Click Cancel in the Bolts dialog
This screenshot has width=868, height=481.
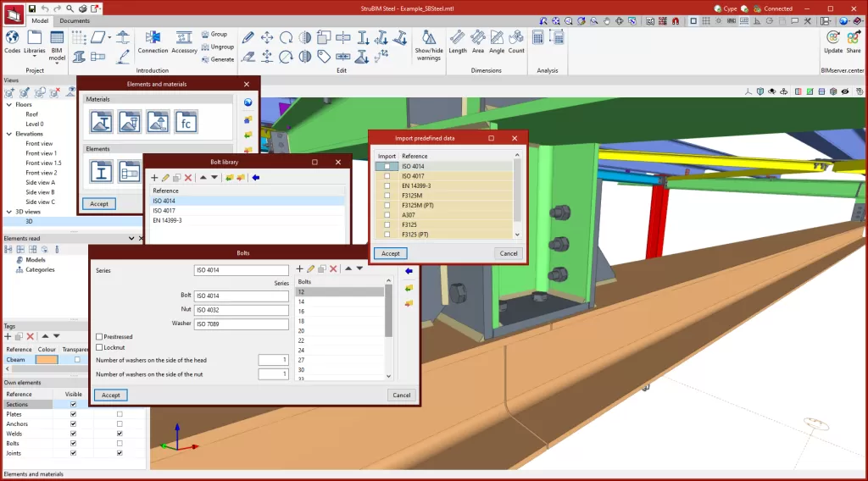[401, 395]
